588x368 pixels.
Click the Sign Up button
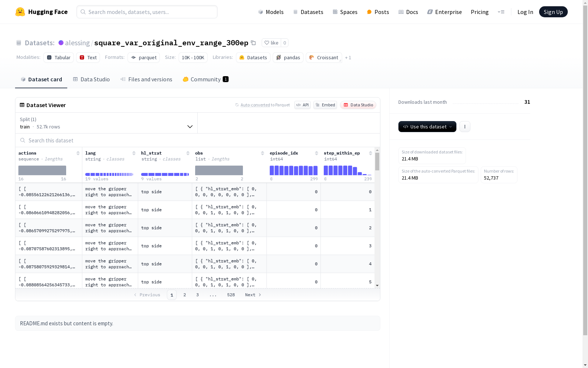click(553, 12)
